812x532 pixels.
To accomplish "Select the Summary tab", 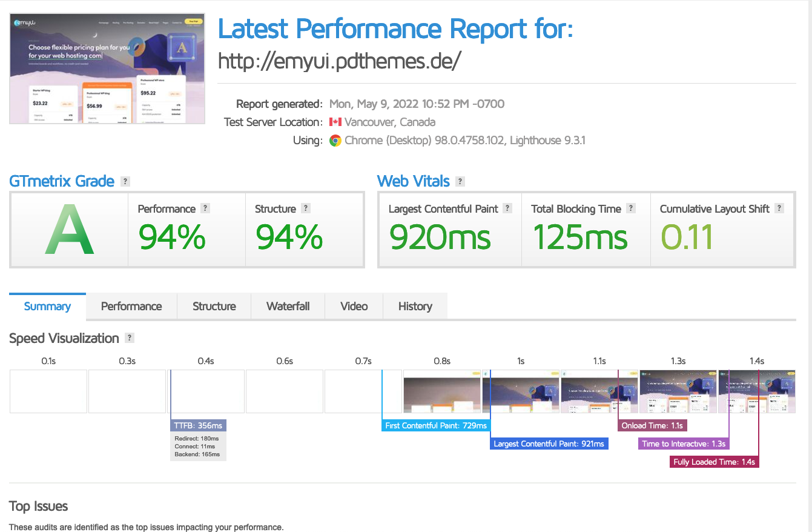I will [47, 306].
